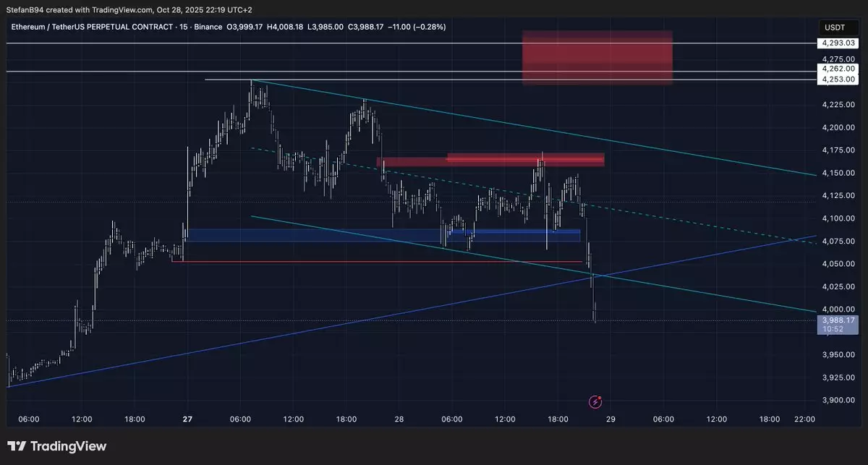Click the date label 27 on time axis
The width and height of the screenshot is (868, 465).
pyautogui.click(x=187, y=419)
